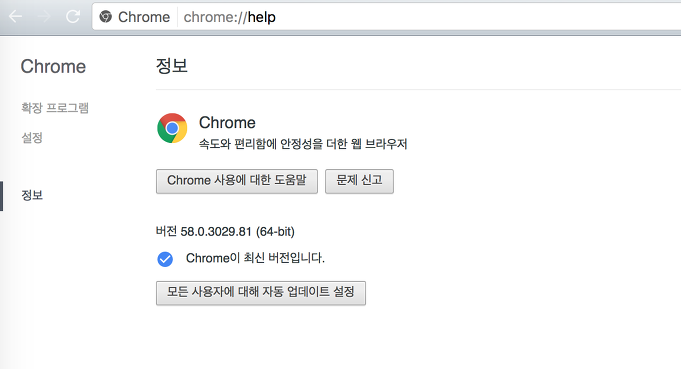
Task: Click the tagline 속도와 편리함에 안정성을 더한 웹 브라우저
Action: [303, 144]
